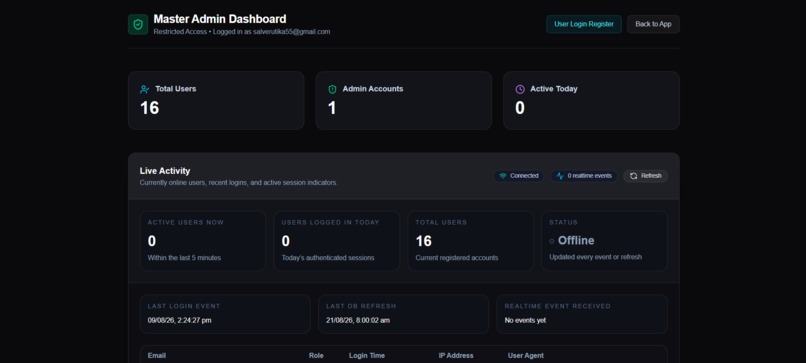Click the Last Login Event timestamp
The height and width of the screenshot is (363, 806).
click(x=179, y=320)
